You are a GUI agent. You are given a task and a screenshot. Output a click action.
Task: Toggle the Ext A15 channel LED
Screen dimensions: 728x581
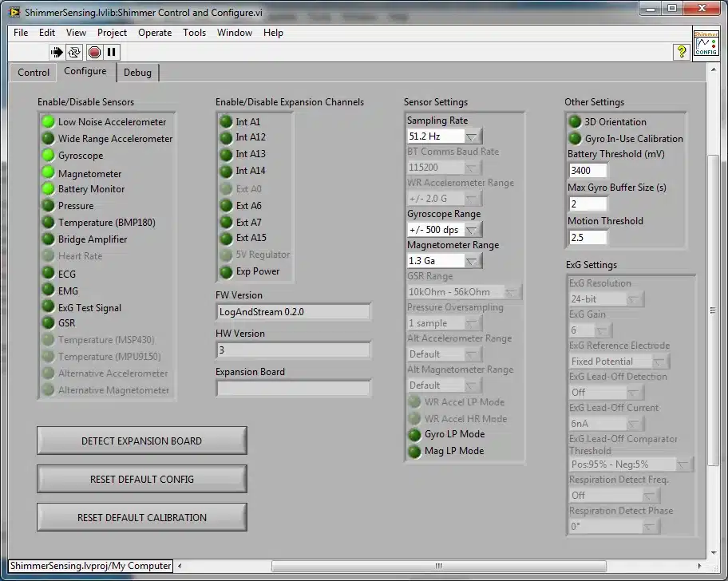pyautogui.click(x=226, y=238)
